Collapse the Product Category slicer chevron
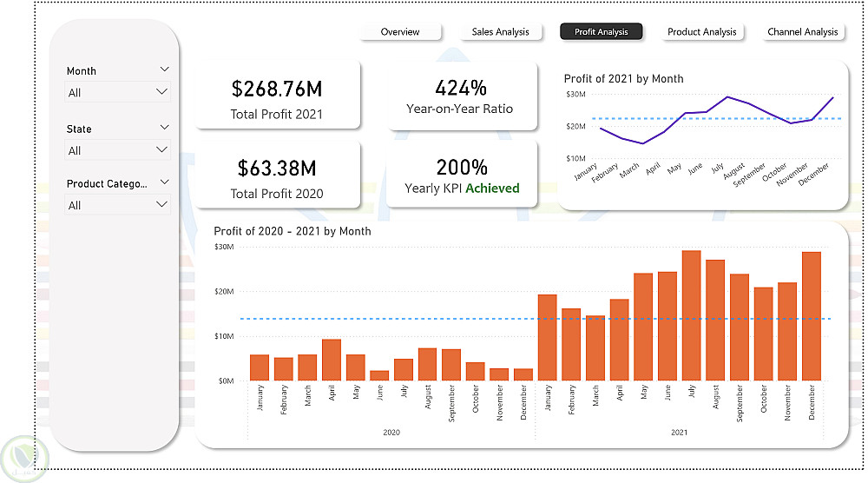This screenshot has width=868, height=483. tap(164, 182)
